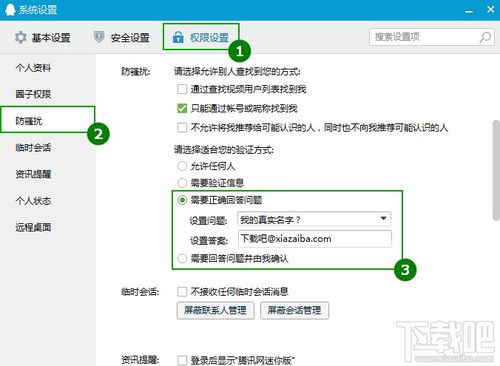Click the 临时会话: section label
This screenshot has height=366, width=500.
pyautogui.click(x=140, y=292)
